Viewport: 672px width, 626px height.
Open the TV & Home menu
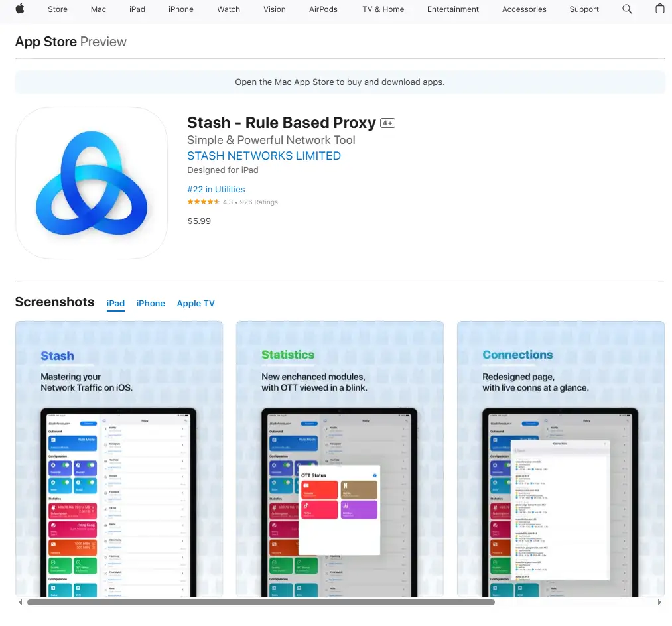point(383,9)
